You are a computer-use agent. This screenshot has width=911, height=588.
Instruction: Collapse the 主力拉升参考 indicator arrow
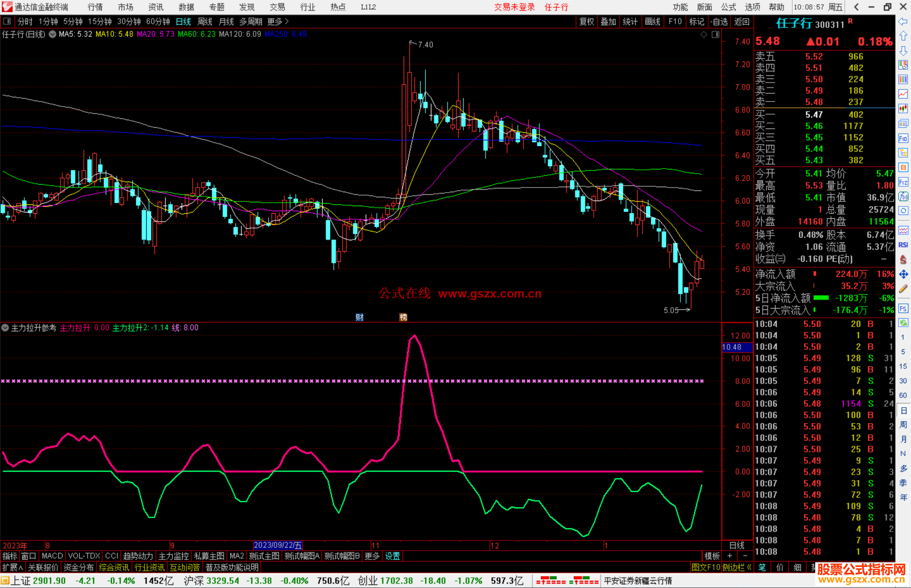coord(5,328)
